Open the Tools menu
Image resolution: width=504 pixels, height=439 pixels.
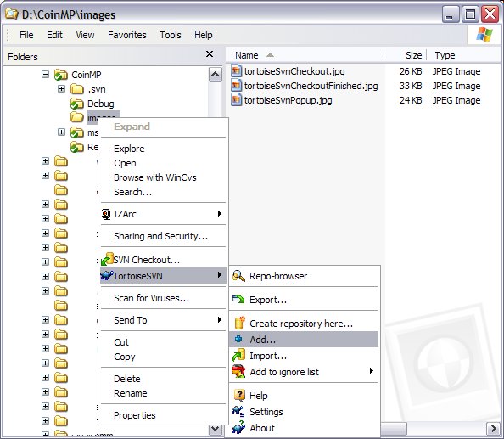click(x=171, y=35)
